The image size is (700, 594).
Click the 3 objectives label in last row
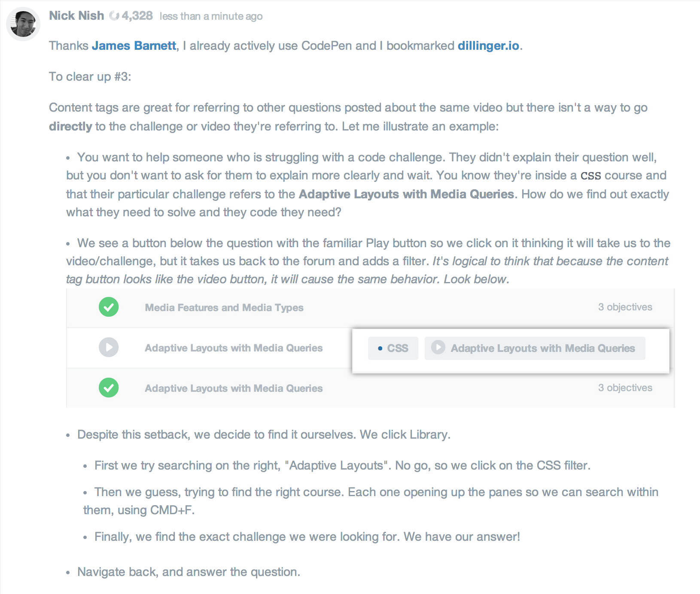625,388
